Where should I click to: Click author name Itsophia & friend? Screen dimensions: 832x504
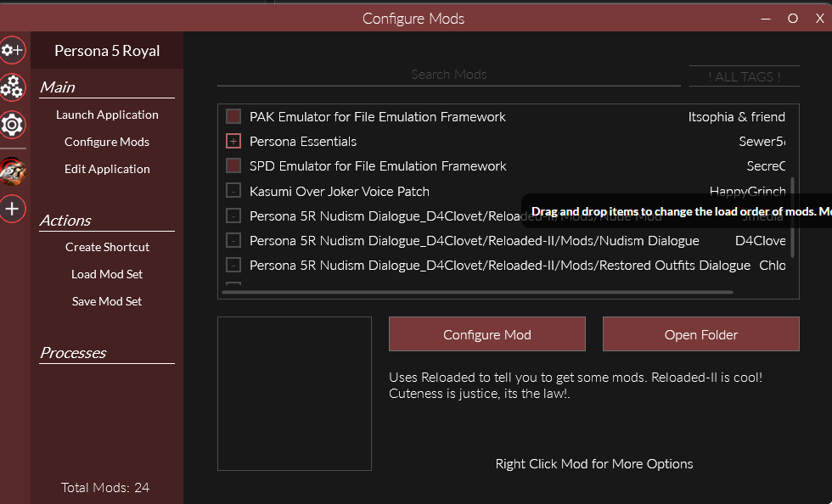737,117
